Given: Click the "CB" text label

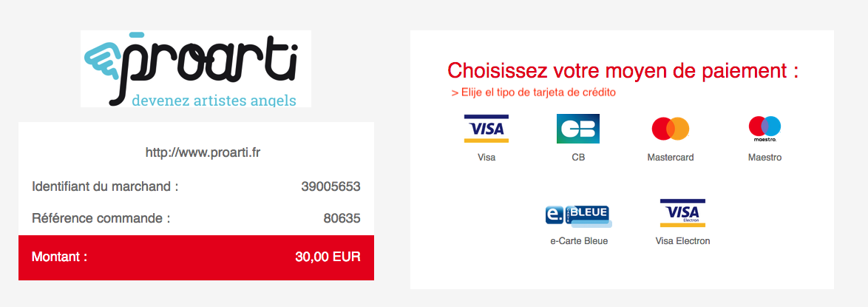Looking at the screenshot, I should [x=578, y=158].
